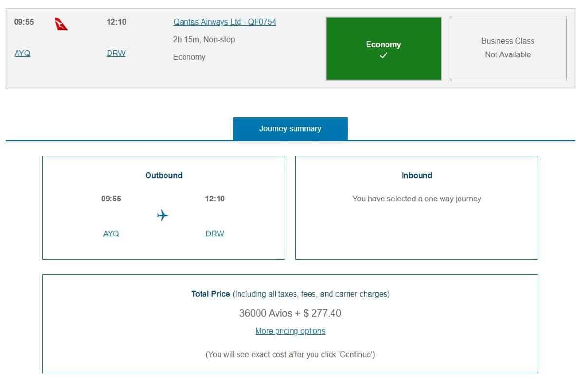Screen dimensions: 588x380
Task: Click the Economy cabin label under flight details
Action: (189, 57)
